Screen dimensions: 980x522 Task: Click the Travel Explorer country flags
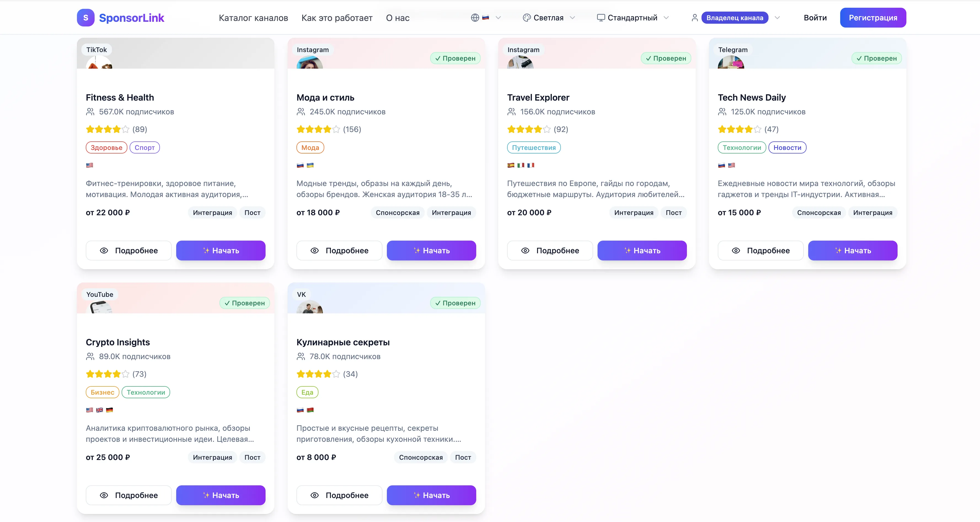pyautogui.click(x=520, y=165)
